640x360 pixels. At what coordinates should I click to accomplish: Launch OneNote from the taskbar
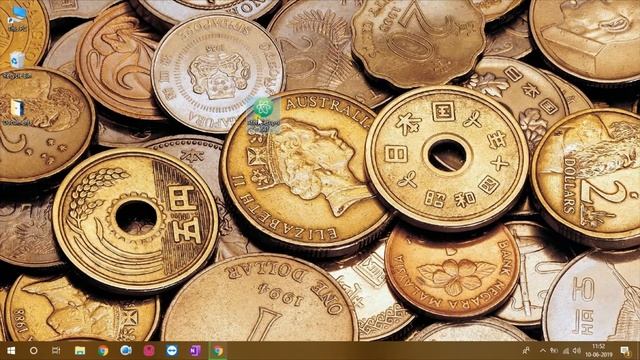click(x=195, y=351)
